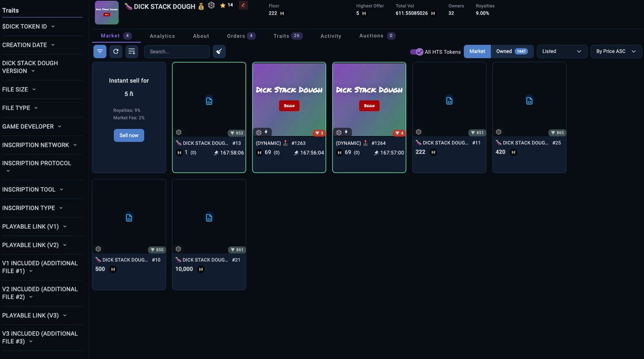Screen dimensions: 644x359
Task: Open the By Price ASC sort dropdown
Action: point(616,52)
